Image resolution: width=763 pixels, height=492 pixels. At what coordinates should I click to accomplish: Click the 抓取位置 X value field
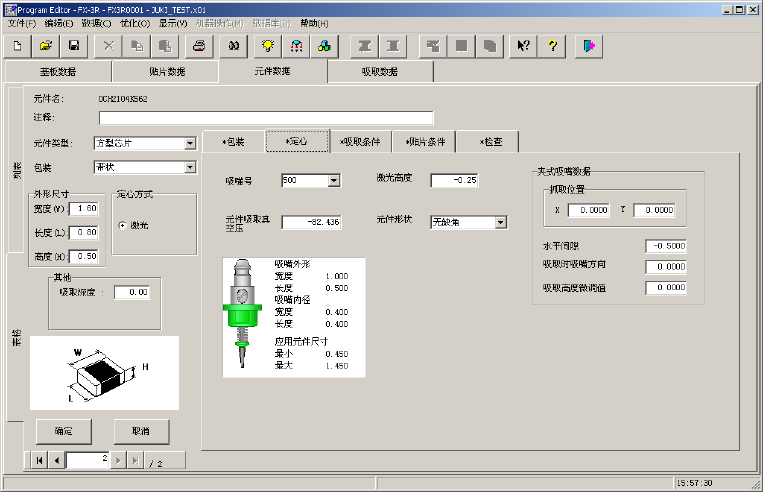[589, 210]
